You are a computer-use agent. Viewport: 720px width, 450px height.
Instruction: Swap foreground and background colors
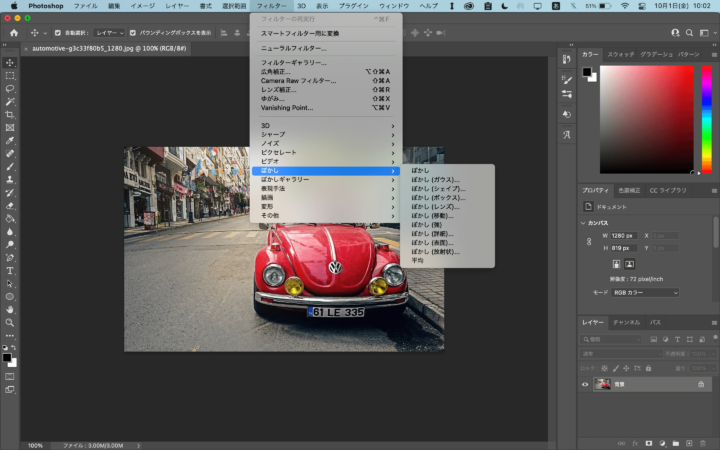pos(13,348)
